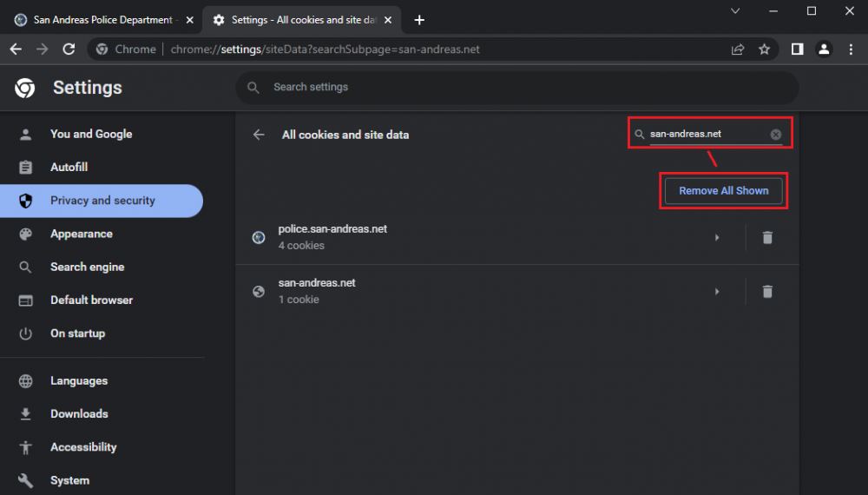Click the san-andreas.net globe icon
Viewport: 868px width, 495px height.
(259, 291)
